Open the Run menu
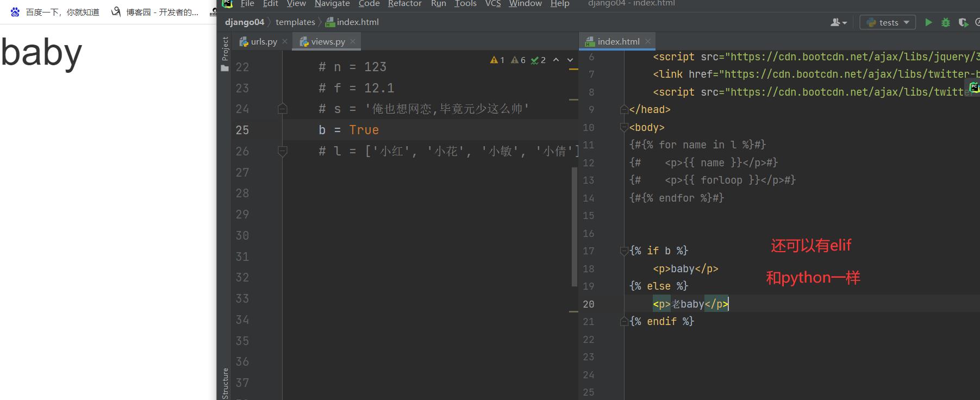Viewport: 980px width, 400px height. click(x=438, y=3)
